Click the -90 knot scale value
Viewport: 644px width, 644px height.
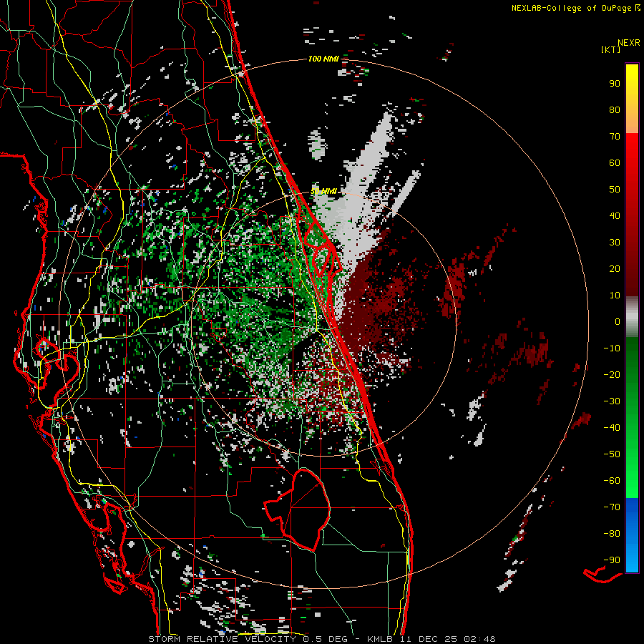click(612, 560)
